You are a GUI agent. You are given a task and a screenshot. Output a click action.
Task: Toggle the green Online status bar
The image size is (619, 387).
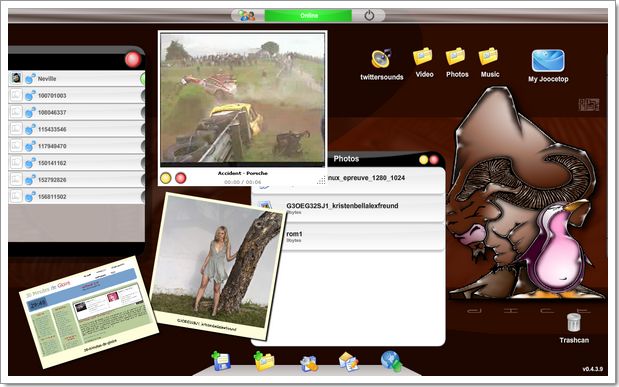[x=308, y=15]
